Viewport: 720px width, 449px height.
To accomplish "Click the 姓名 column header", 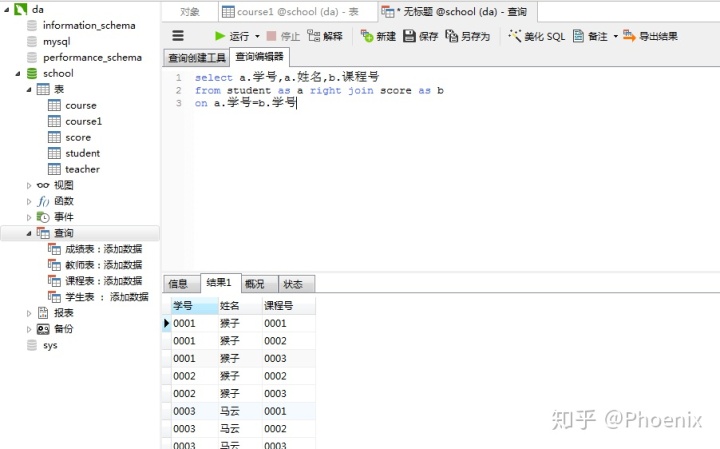I will coord(240,305).
